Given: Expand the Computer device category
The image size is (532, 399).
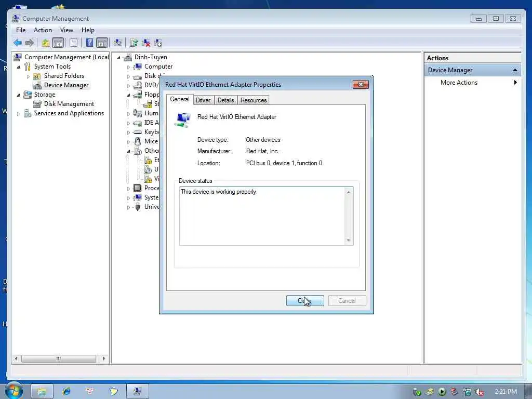Looking at the screenshot, I should point(128,67).
